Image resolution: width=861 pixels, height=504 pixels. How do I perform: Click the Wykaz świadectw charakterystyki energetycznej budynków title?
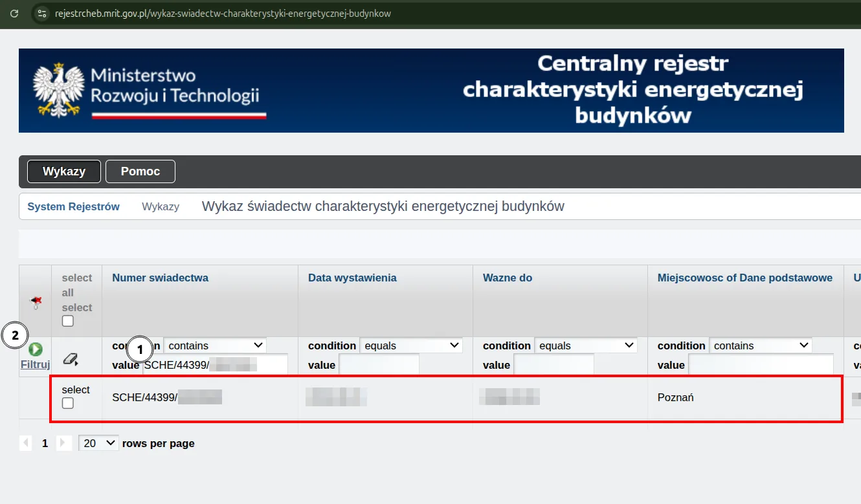(383, 206)
